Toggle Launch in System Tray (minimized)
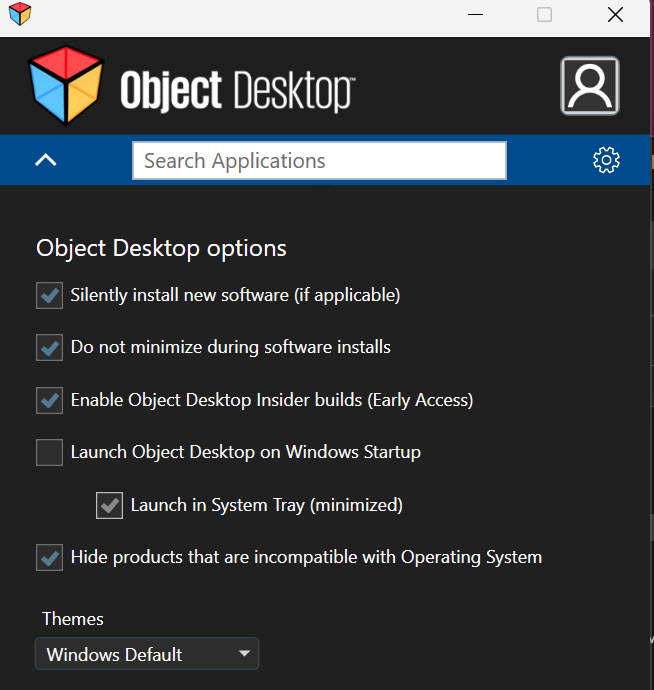This screenshot has height=690, width=654. pyautogui.click(x=110, y=506)
